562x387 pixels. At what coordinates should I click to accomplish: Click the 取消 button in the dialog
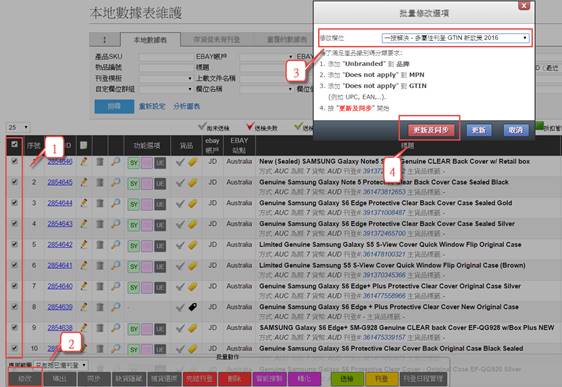pos(516,130)
